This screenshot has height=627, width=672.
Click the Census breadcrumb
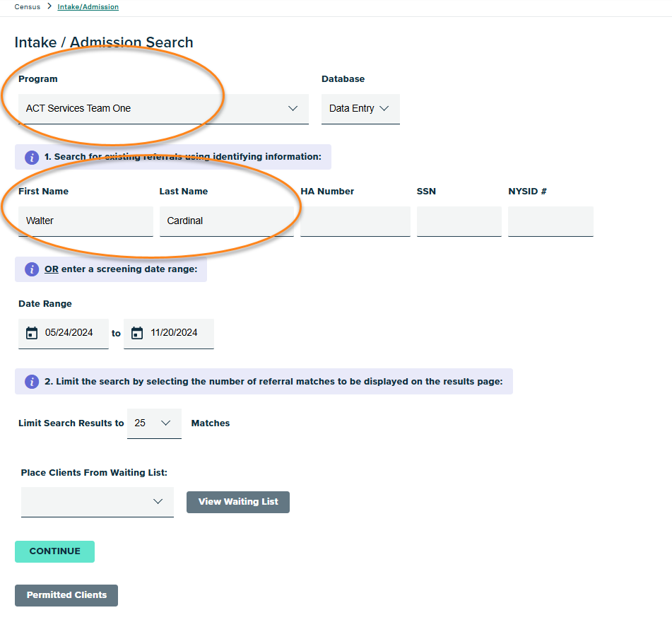click(28, 7)
